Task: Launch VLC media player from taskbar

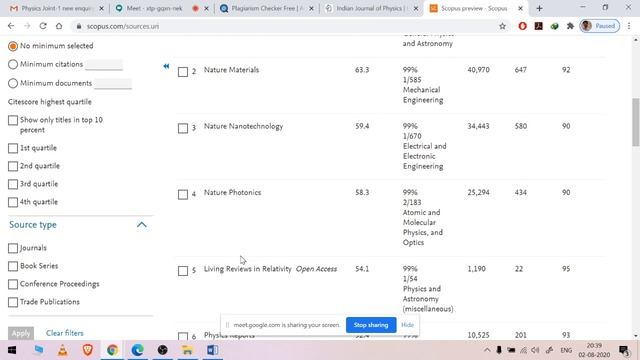Action: [62, 350]
